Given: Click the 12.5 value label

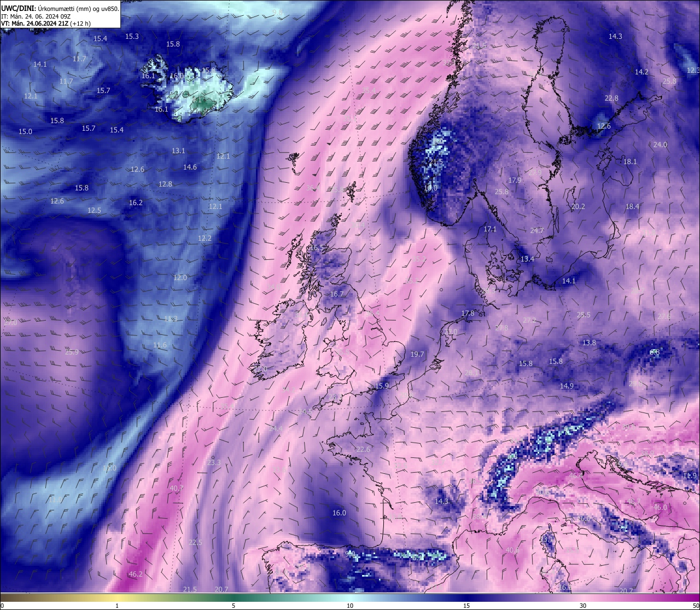Looking at the screenshot, I should point(94,211).
